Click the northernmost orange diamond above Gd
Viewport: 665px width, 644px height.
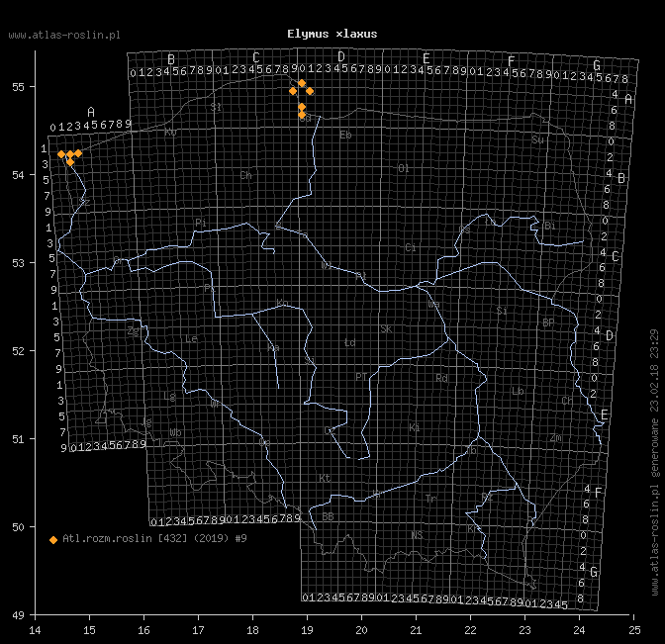coord(302,83)
